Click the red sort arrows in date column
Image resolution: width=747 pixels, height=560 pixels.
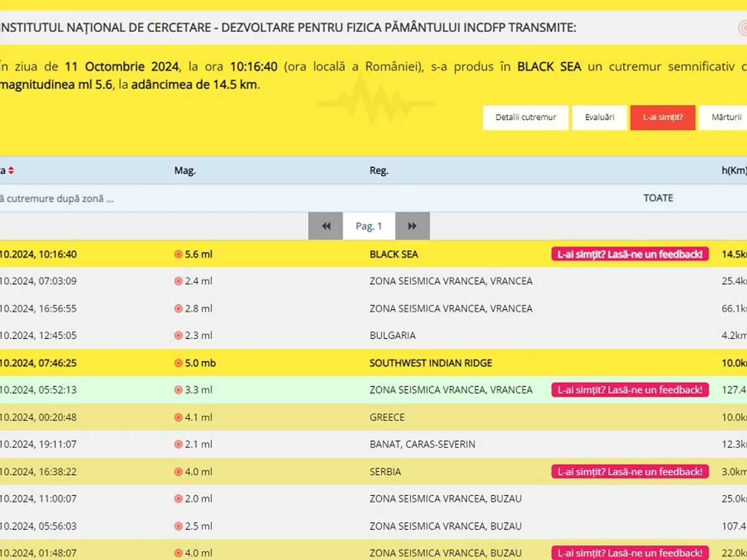coord(11,170)
